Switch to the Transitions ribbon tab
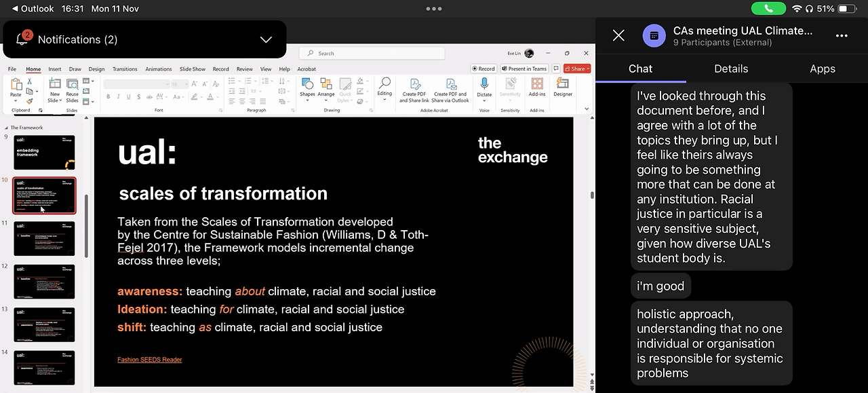The width and height of the screenshot is (868, 393). (125, 69)
